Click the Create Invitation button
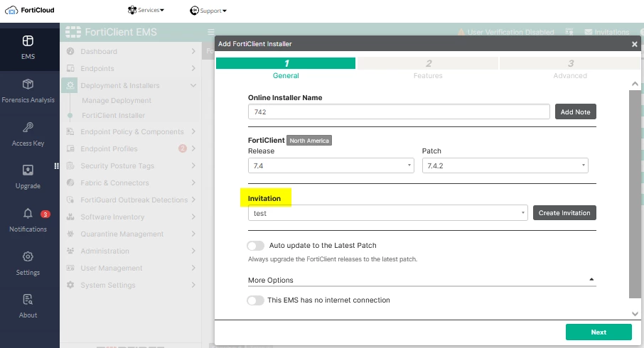This screenshot has height=348, width=644. click(x=564, y=212)
